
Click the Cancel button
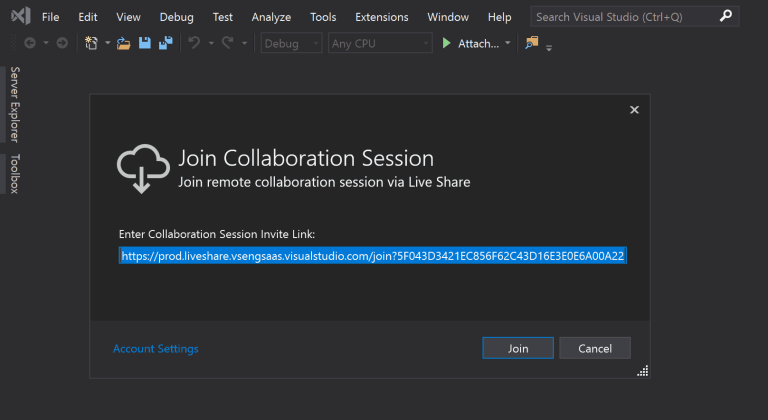(595, 348)
